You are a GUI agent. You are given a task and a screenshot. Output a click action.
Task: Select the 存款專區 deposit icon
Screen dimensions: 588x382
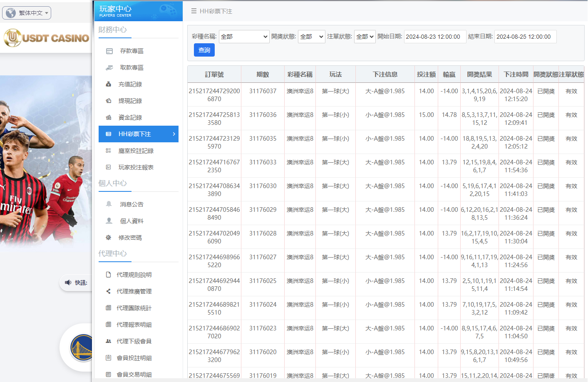click(109, 51)
